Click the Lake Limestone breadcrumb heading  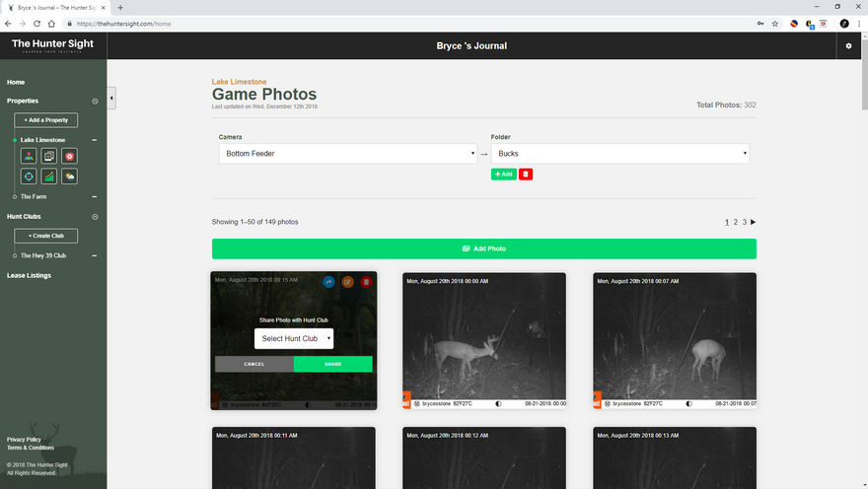[x=239, y=82]
